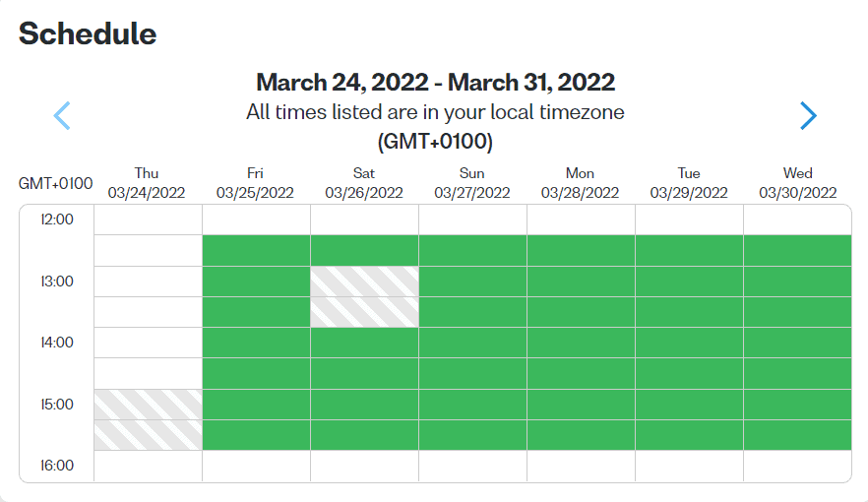Click the Sat 03/26/2022 column header

tap(364, 183)
